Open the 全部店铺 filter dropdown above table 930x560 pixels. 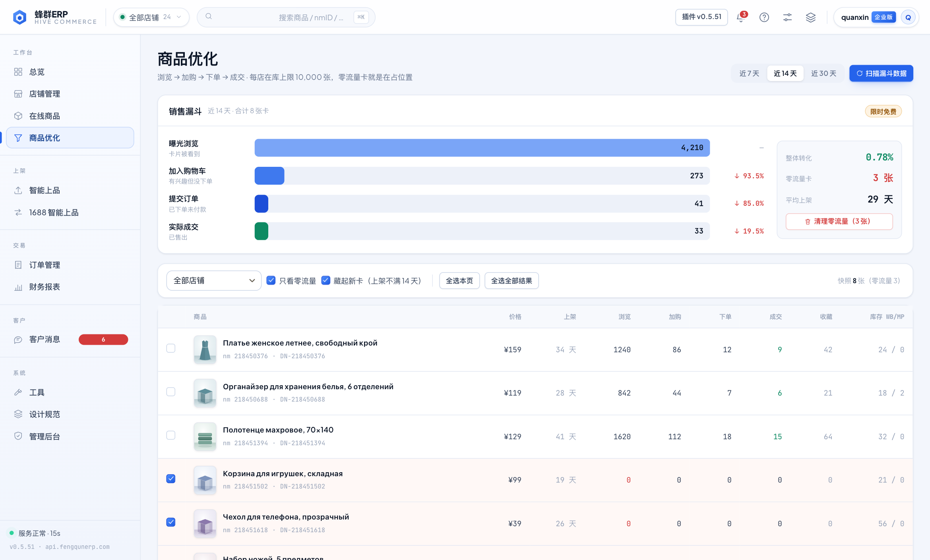(x=214, y=280)
